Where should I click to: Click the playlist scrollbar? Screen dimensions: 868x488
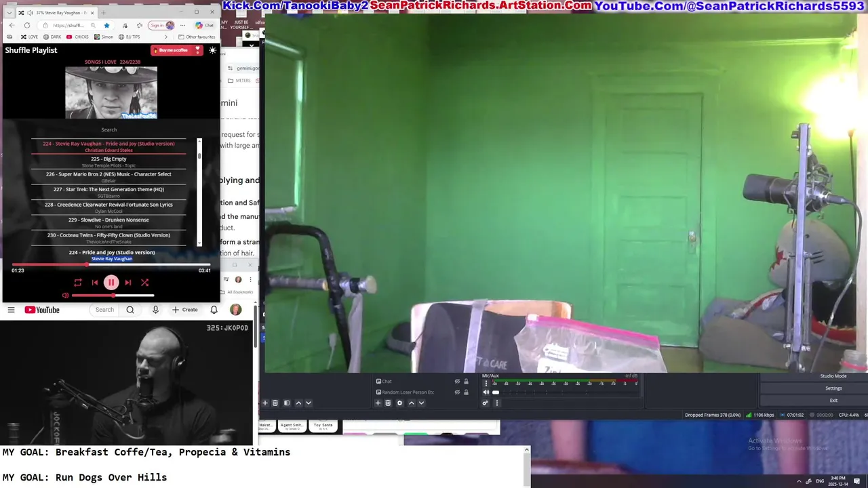point(199,192)
